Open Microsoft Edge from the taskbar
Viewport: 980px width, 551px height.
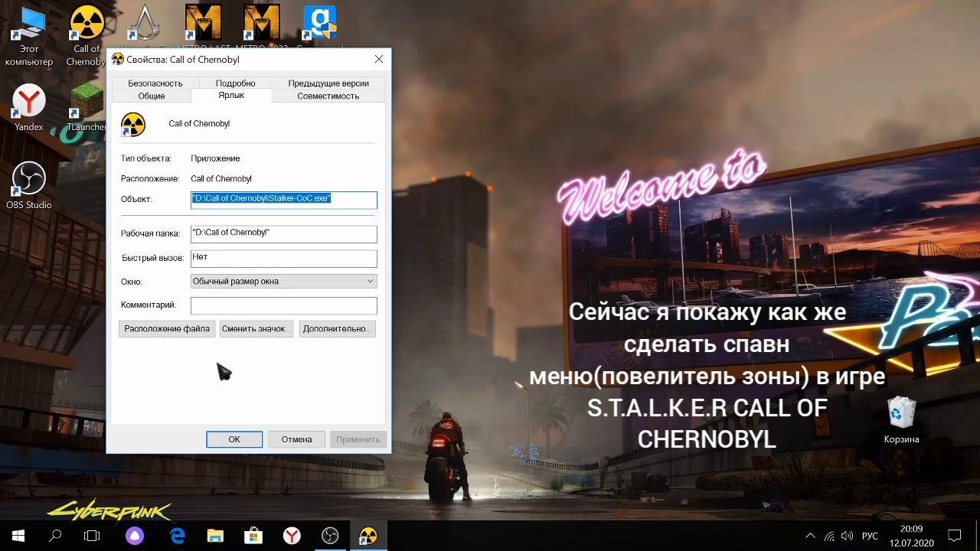178,536
